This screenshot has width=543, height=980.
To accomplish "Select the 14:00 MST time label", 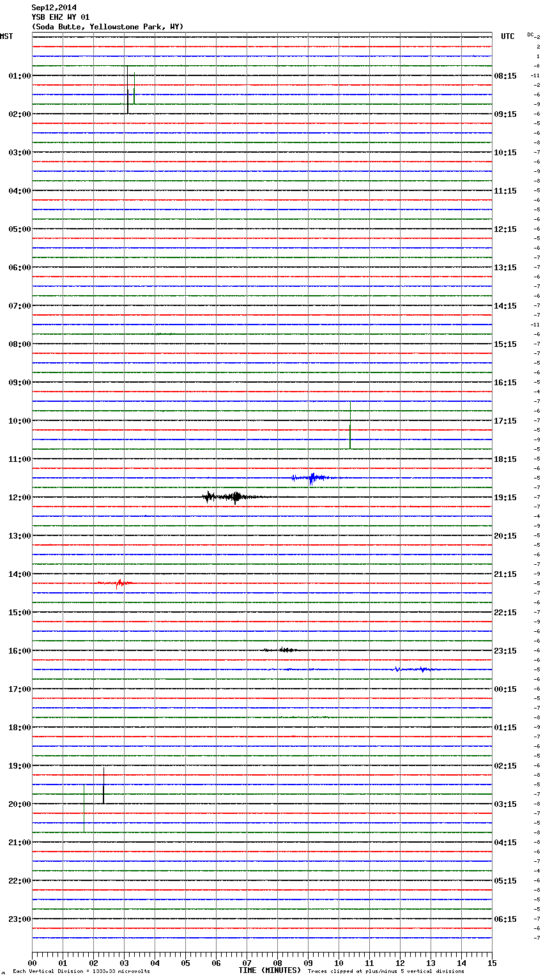I will tap(20, 574).
